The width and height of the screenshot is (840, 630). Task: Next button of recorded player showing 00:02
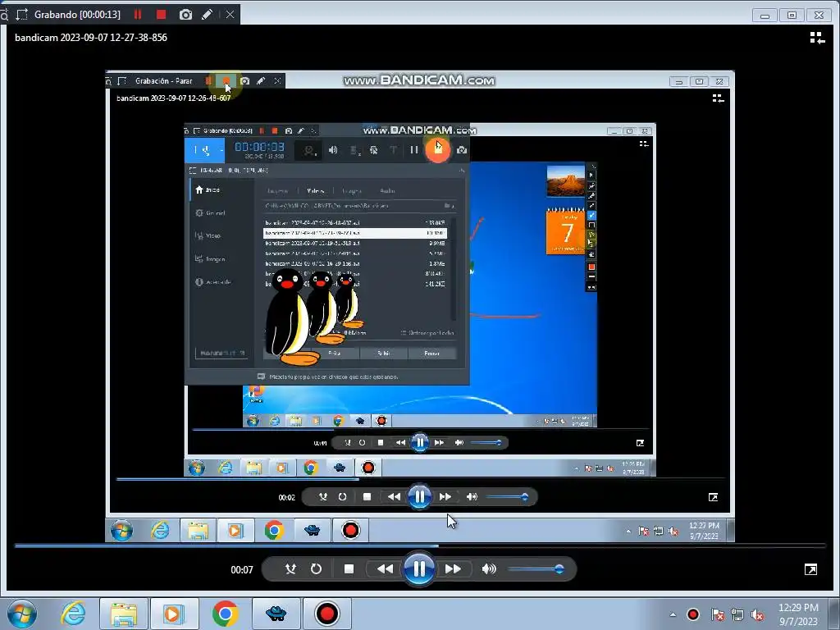pyautogui.click(x=445, y=497)
